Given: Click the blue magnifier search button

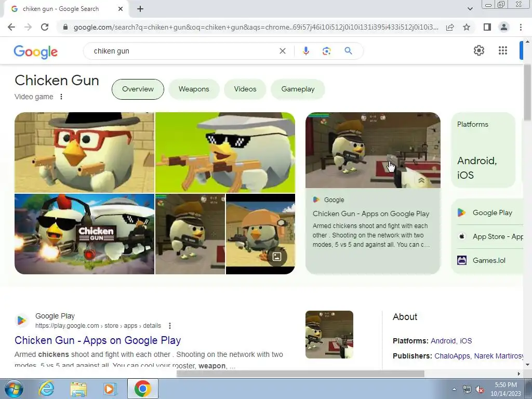Looking at the screenshot, I should click(348, 51).
